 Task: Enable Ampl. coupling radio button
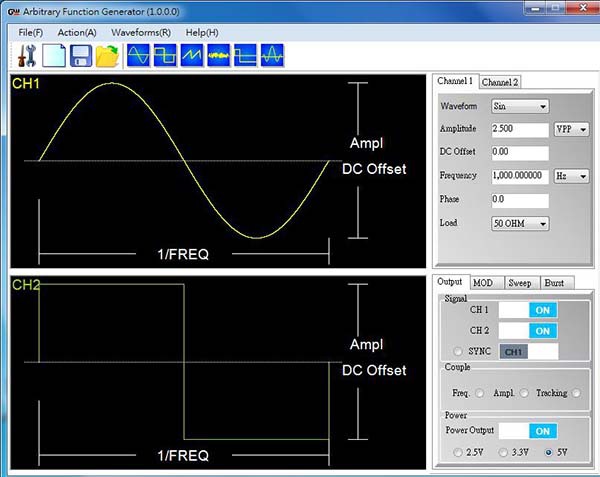524,393
